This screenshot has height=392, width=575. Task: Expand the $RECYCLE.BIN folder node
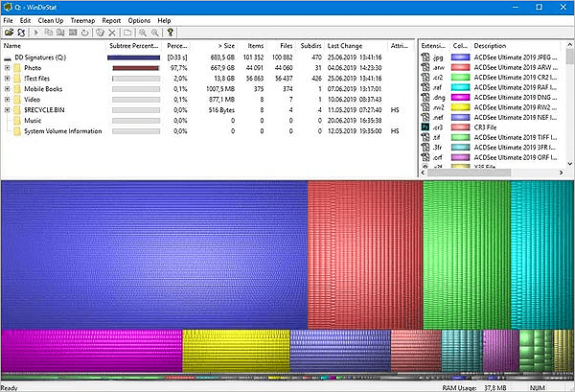point(7,110)
